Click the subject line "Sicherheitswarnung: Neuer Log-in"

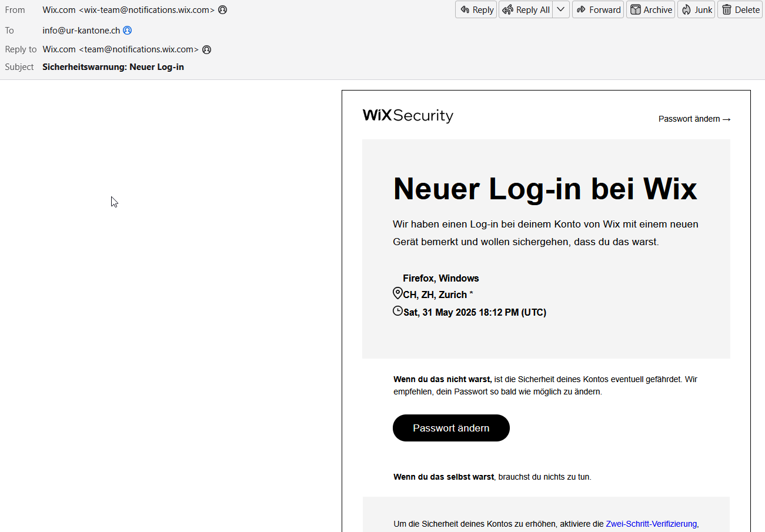113,67
